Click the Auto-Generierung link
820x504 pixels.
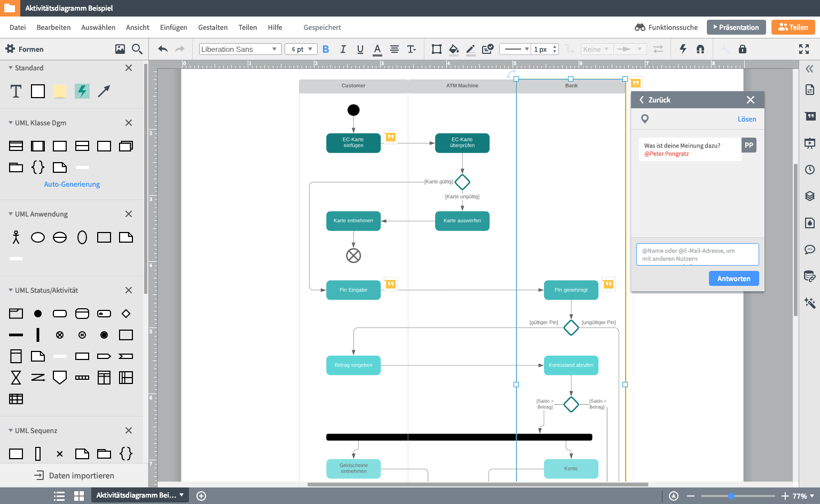[72, 184]
